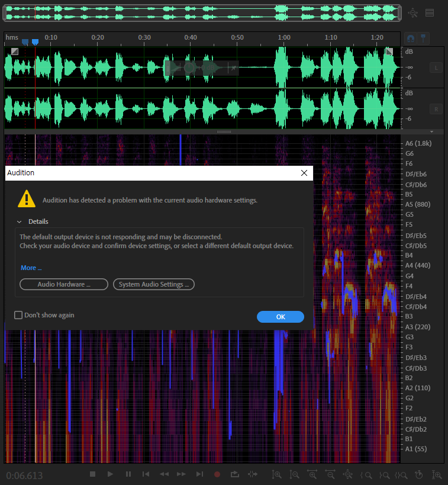Toggle the right channel R button

coord(436,109)
